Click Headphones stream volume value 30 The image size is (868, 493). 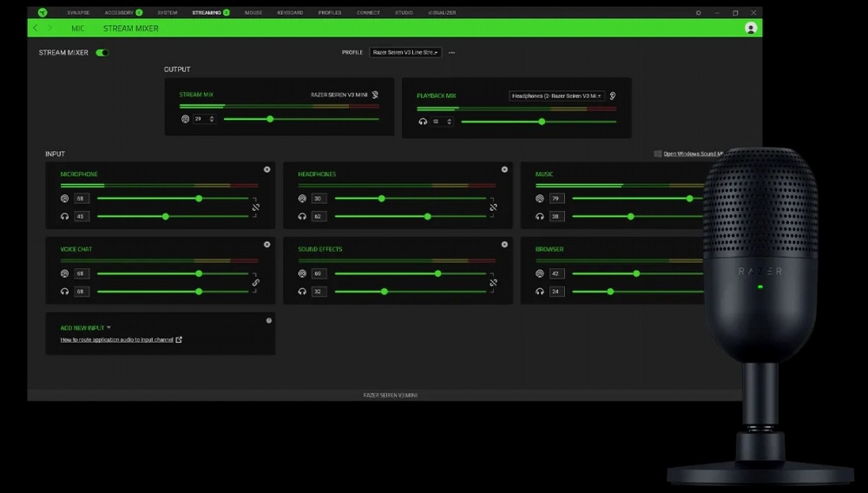(x=319, y=198)
